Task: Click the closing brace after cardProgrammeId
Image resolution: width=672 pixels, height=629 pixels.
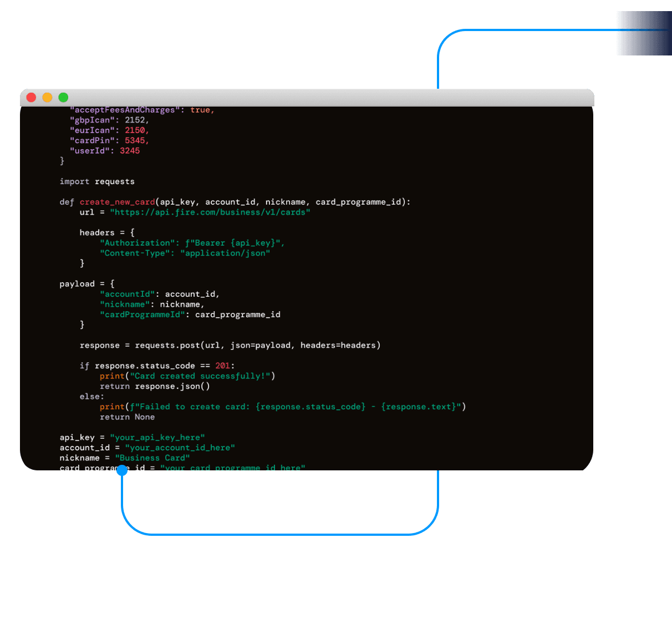Action: [x=82, y=324]
